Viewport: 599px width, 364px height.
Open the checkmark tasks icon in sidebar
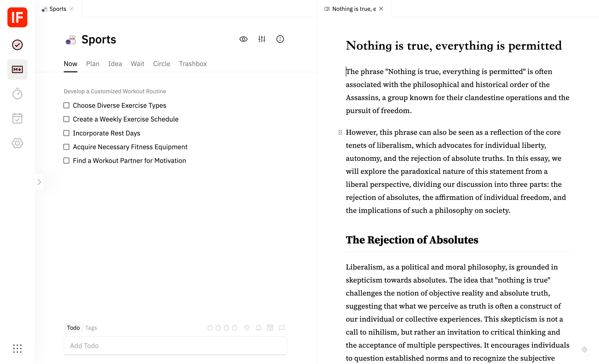tap(17, 45)
